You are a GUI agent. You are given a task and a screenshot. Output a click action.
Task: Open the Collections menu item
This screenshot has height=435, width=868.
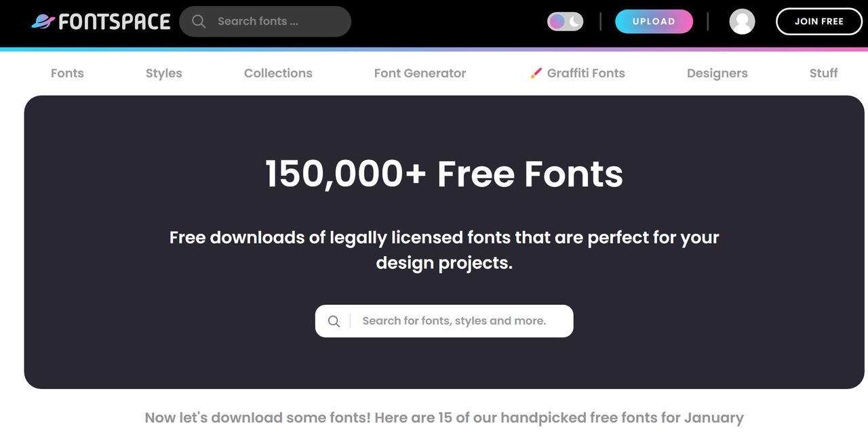click(278, 73)
